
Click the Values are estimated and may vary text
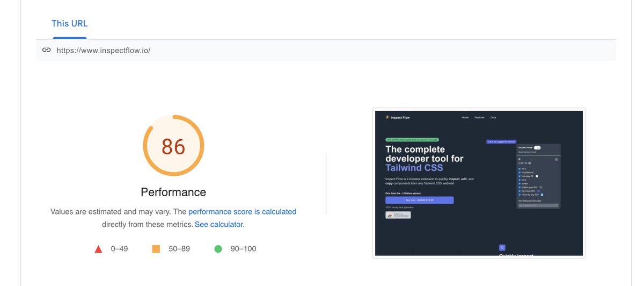[111, 212]
